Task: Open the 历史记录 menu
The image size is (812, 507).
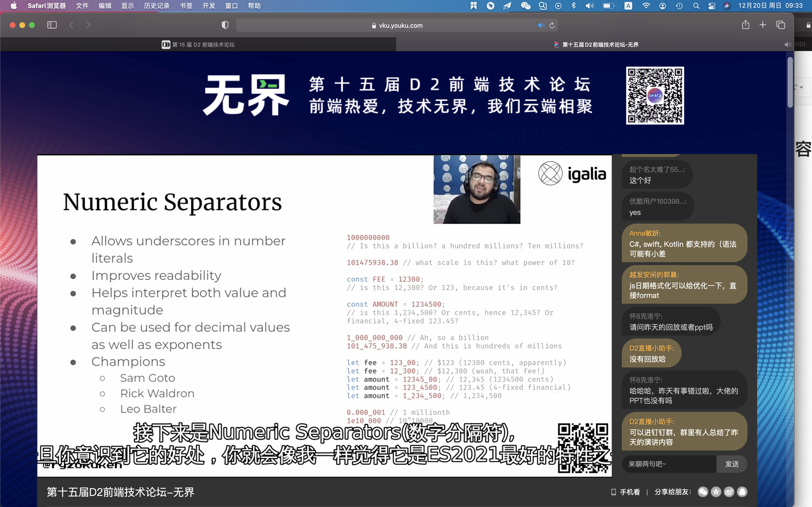Action: coord(157,6)
